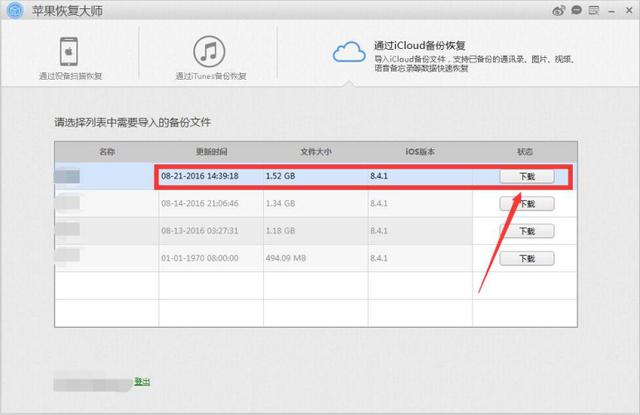Click the iOS版本 column header

[420, 152]
